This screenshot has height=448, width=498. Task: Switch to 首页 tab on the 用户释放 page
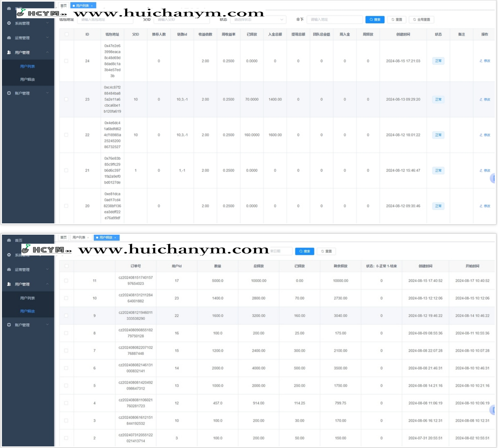(63, 238)
